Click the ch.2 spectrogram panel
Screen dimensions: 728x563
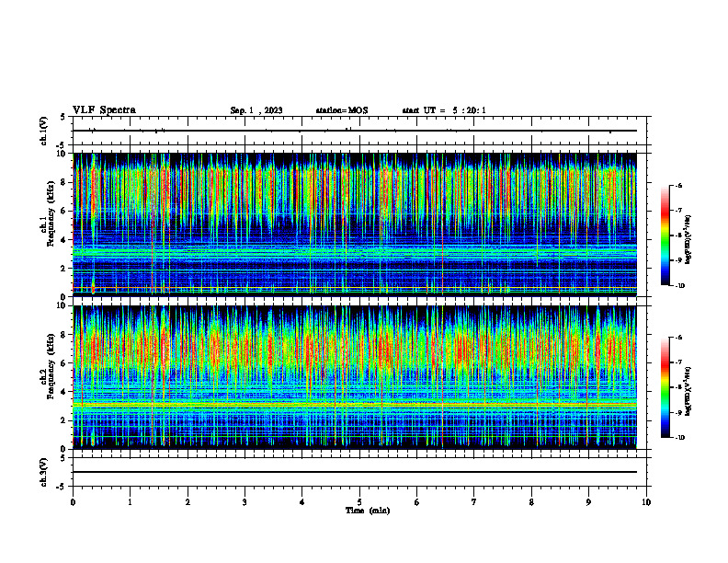355,377
